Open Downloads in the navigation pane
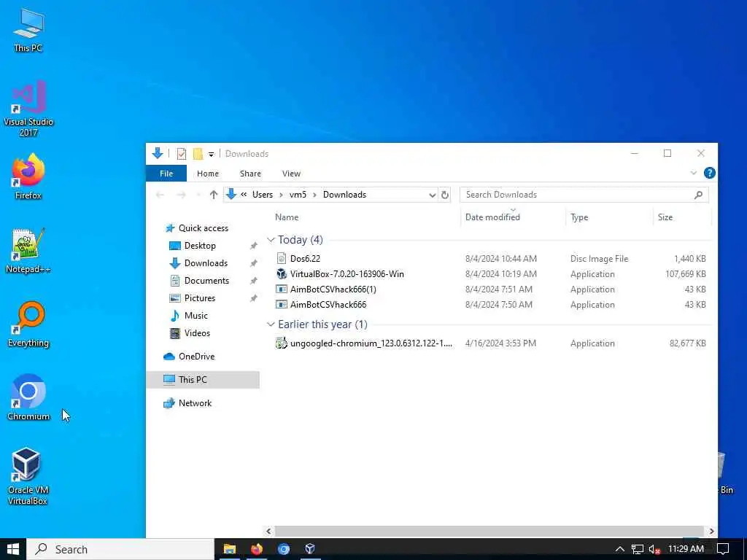Image resolution: width=747 pixels, height=560 pixels. pos(206,263)
